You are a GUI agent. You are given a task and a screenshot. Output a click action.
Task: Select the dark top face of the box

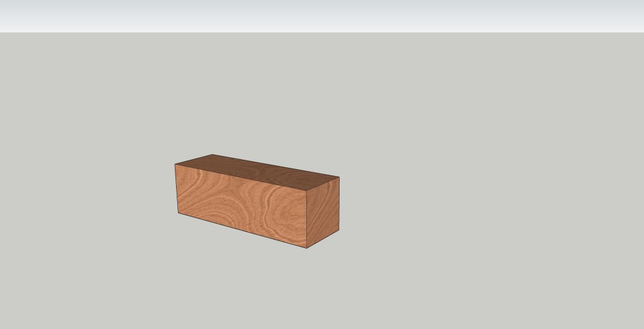(x=258, y=171)
